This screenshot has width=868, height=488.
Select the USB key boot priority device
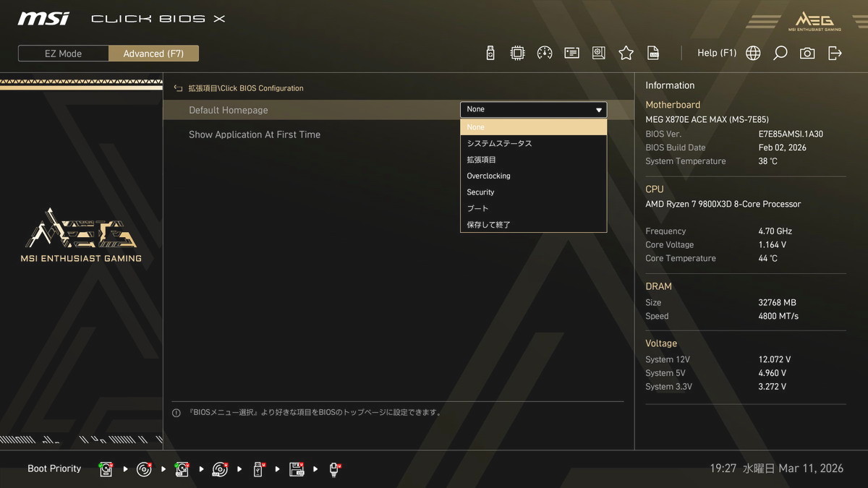pyautogui.click(x=258, y=469)
